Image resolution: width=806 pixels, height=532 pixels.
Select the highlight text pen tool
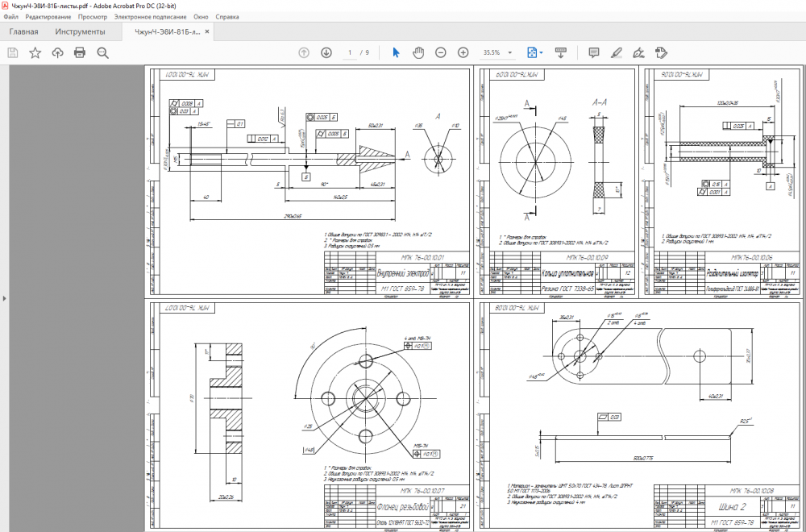(x=617, y=52)
